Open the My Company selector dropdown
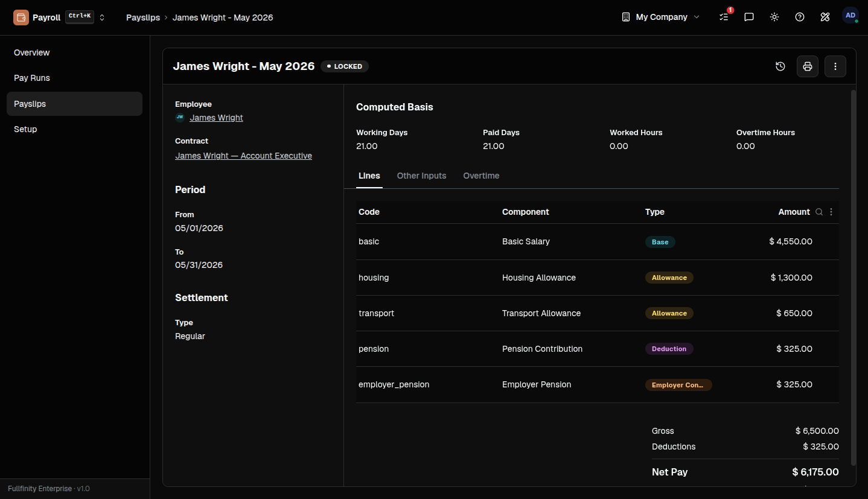868x499 pixels. (661, 17)
